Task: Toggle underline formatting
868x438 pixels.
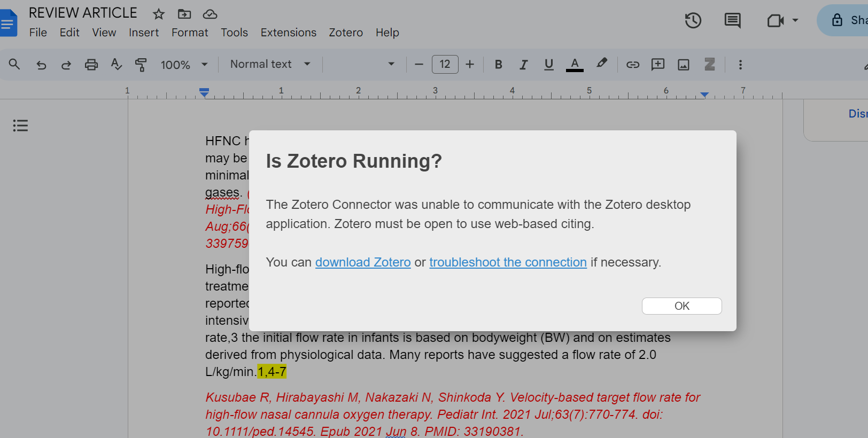Action: coord(548,65)
